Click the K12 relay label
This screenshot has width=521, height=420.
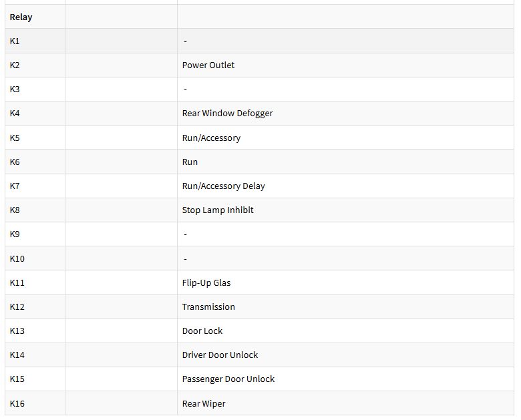[x=17, y=306]
